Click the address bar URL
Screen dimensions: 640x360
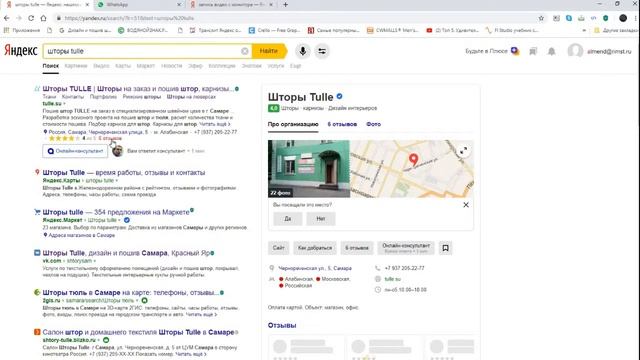[x=129, y=18]
